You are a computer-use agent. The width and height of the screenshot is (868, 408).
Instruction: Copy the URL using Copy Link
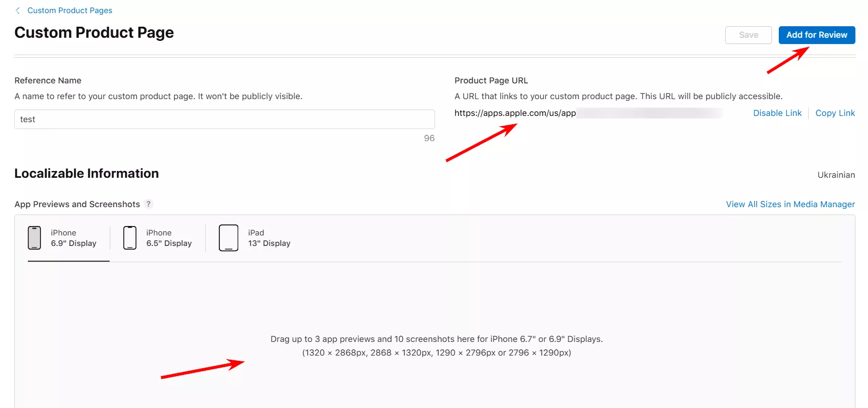pyautogui.click(x=835, y=113)
